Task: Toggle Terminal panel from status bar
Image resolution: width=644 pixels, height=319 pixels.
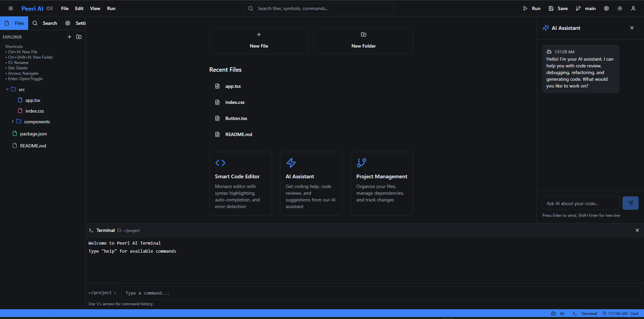Action: coord(585,313)
